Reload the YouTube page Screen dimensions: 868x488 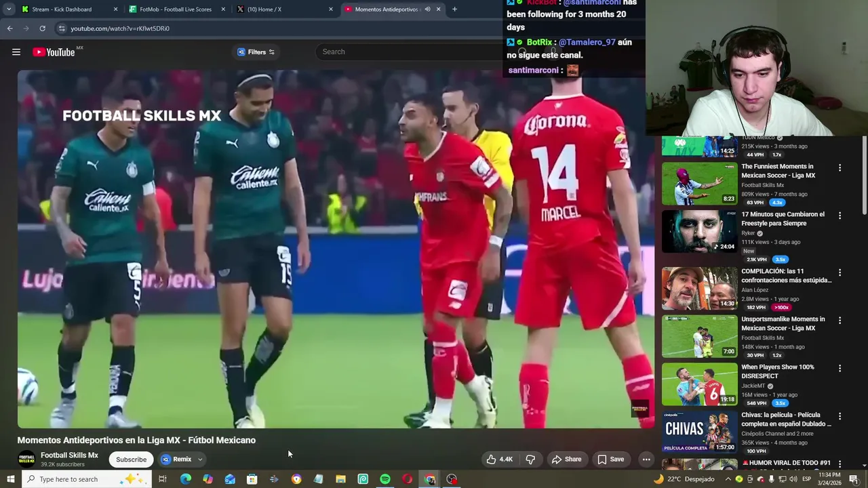tap(42, 28)
